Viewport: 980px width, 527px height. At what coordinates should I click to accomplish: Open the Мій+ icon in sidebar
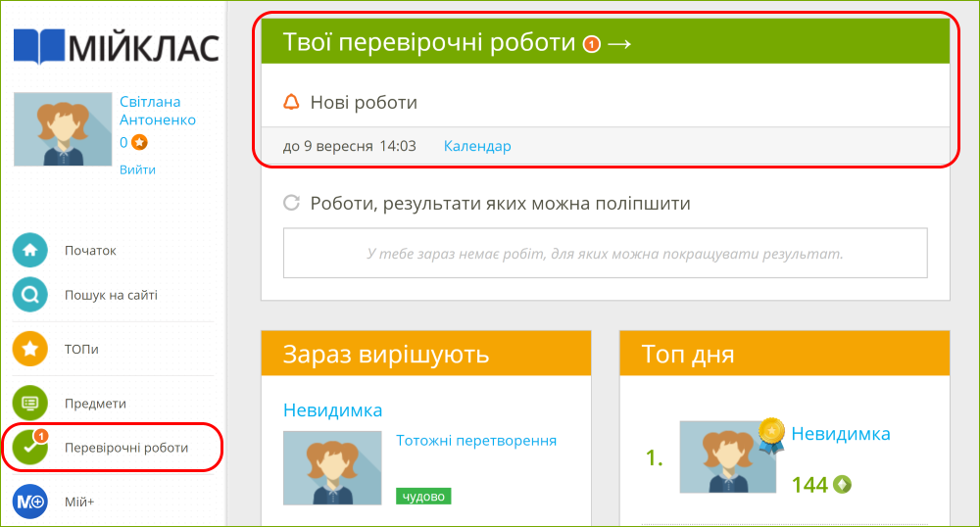(30, 502)
